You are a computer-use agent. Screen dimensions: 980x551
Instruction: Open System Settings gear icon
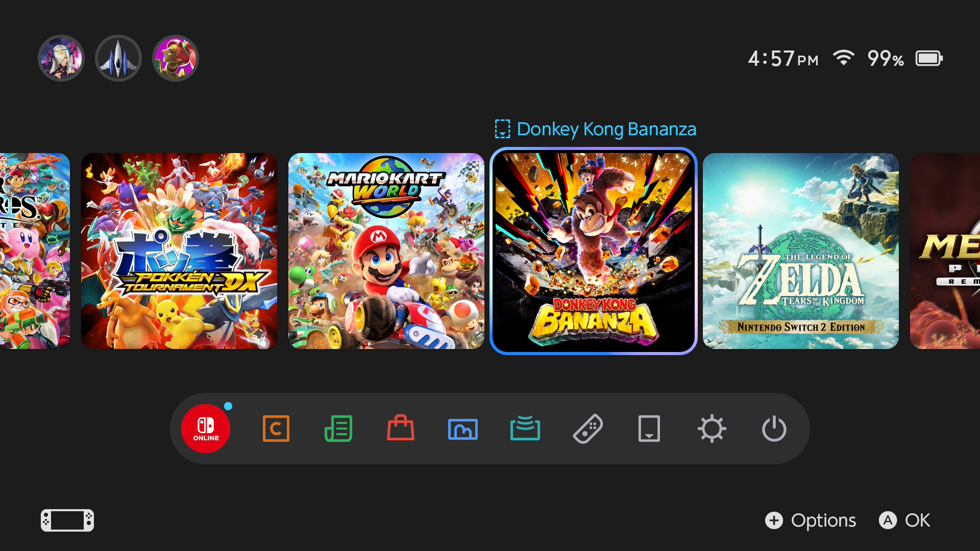(x=712, y=429)
